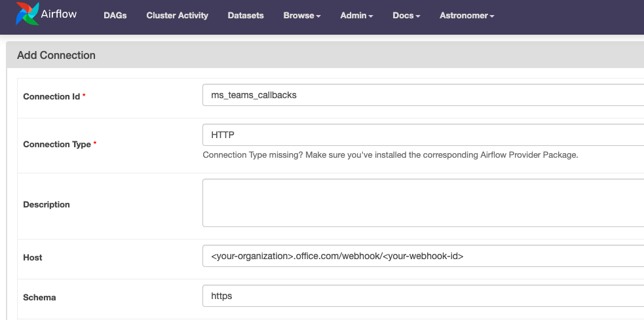Focus the empty Description text area
Viewport: 644px width, 320px height.
[x=423, y=203]
